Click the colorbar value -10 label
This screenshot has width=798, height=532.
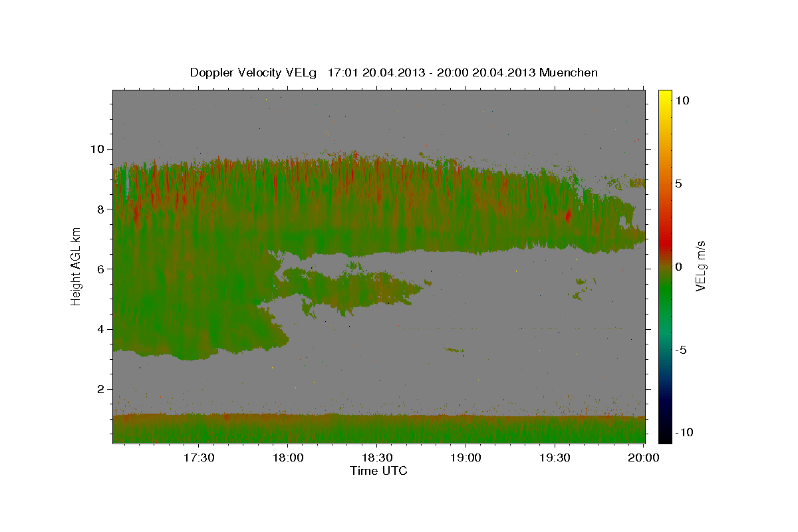[685, 433]
